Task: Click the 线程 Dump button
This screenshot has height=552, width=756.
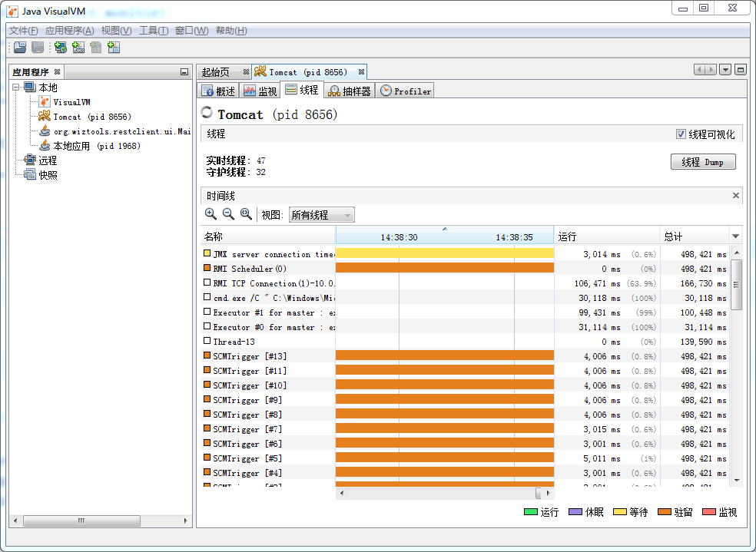Action: point(703,162)
